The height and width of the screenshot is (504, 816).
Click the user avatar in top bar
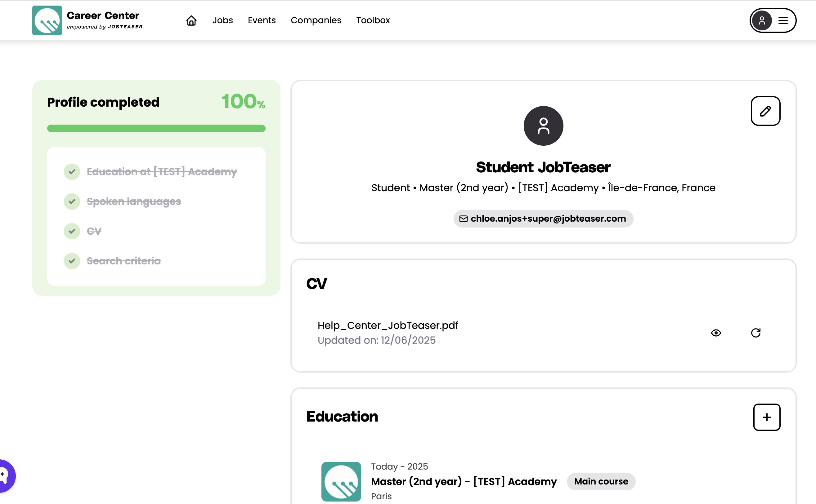762,20
